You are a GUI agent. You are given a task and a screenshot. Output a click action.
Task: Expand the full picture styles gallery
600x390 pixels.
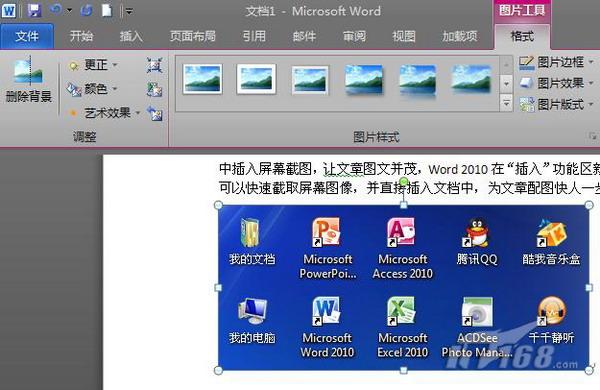tap(506, 103)
